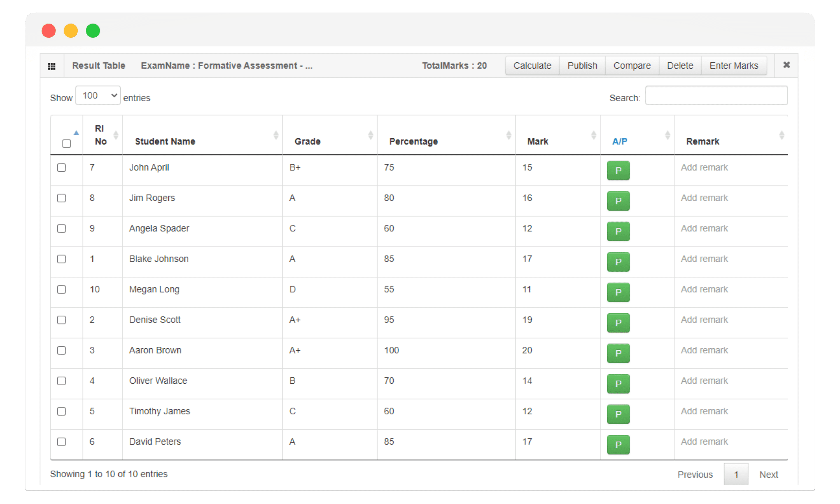This screenshot has width=840, height=504.
Task: Sort by Grade column
Action: (x=330, y=135)
